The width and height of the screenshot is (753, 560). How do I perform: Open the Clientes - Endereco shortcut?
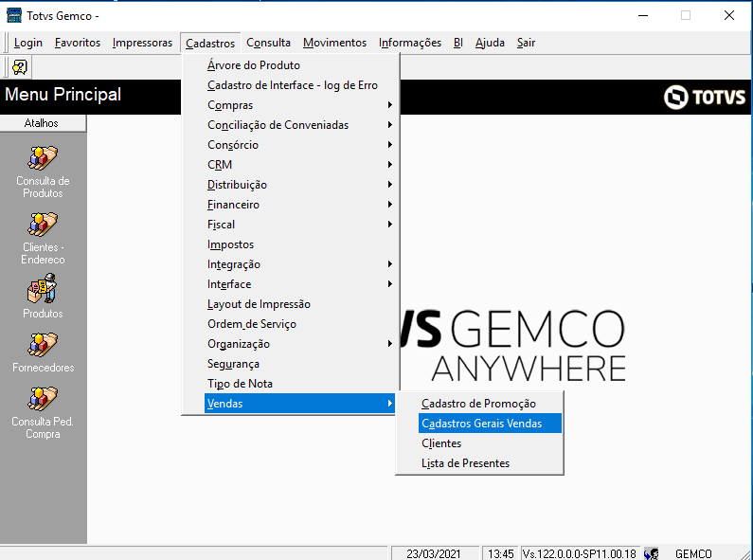click(x=43, y=238)
